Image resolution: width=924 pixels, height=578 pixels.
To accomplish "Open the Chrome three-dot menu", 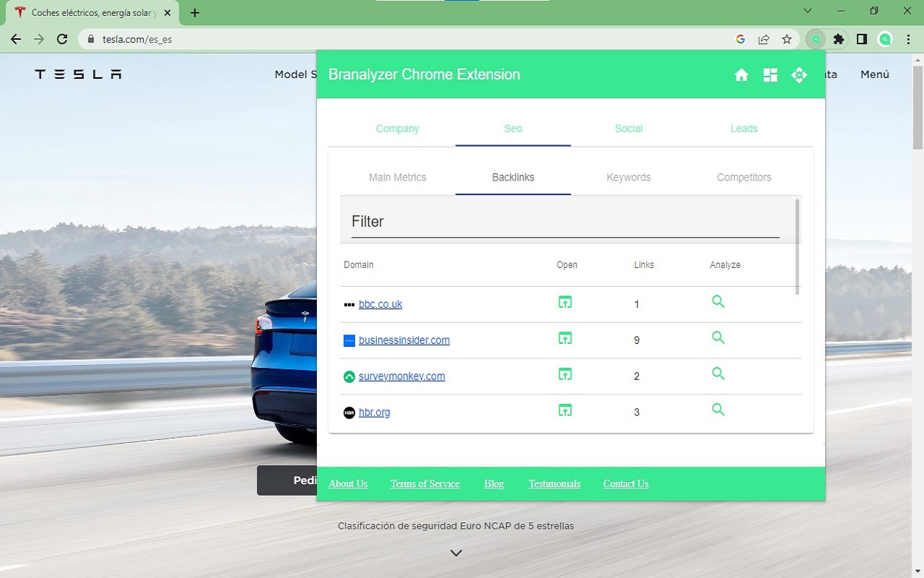I will tap(907, 40).
